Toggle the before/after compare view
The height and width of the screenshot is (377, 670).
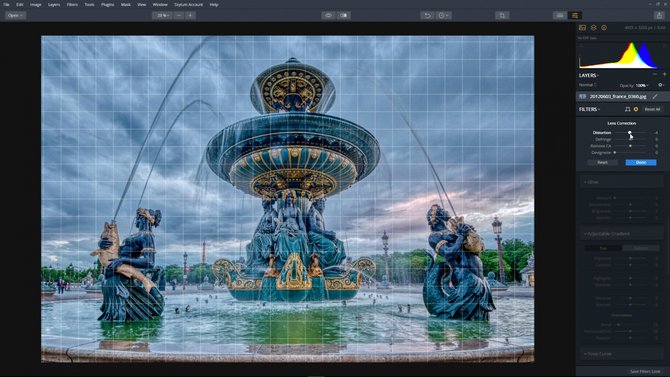coord(344,15)
